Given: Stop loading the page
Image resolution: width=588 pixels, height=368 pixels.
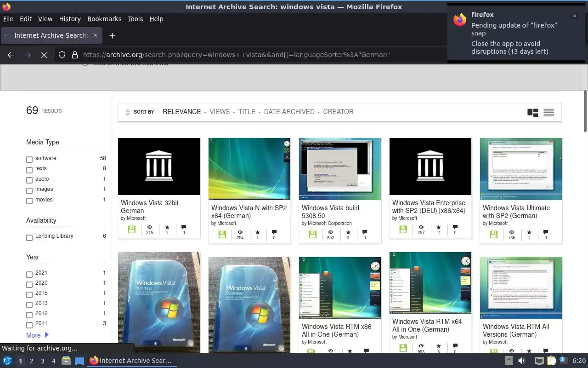Looking at the screenshot, I should click(x=44, y=55).
